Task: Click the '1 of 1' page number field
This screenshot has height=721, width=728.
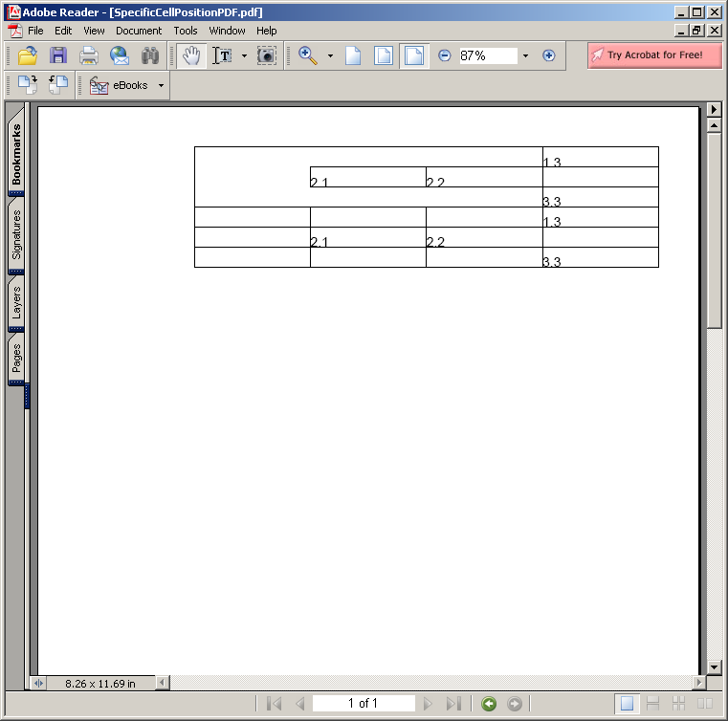Action: [364, 704]
